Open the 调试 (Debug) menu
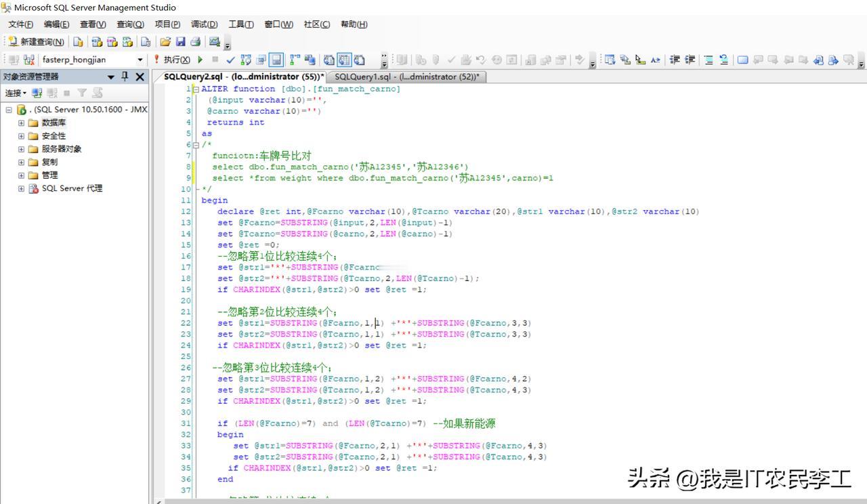 click(204, 24)
